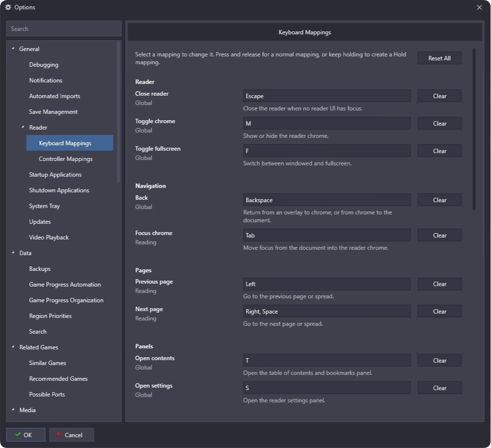491x448 pixels.
Task: Click the Reset All button
Action: pyautogui.click(x=439, y=58)
